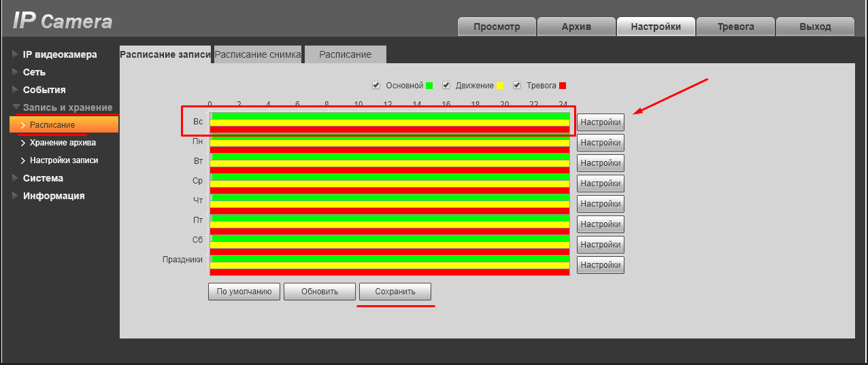
Task: Open Настройки записи in sidebar
Action: click(x=64, y=160)
